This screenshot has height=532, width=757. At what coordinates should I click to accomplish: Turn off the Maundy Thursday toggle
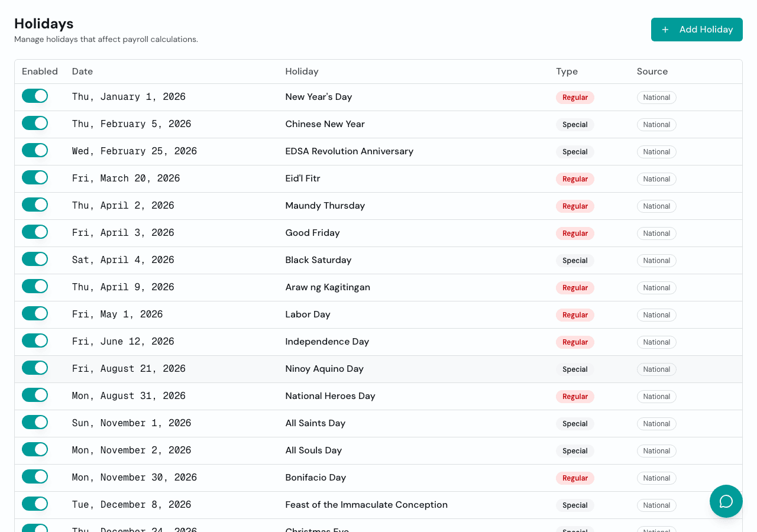(35, 205)
